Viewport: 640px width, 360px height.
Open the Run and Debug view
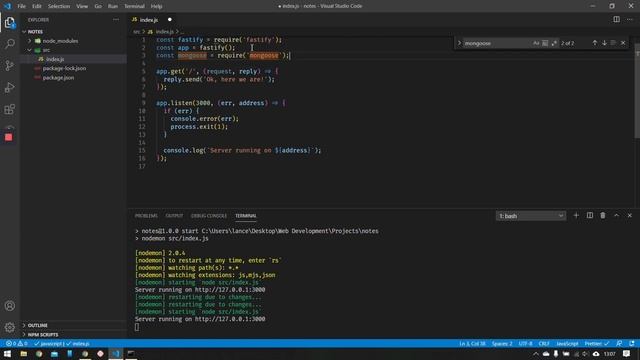coord(10,87)
